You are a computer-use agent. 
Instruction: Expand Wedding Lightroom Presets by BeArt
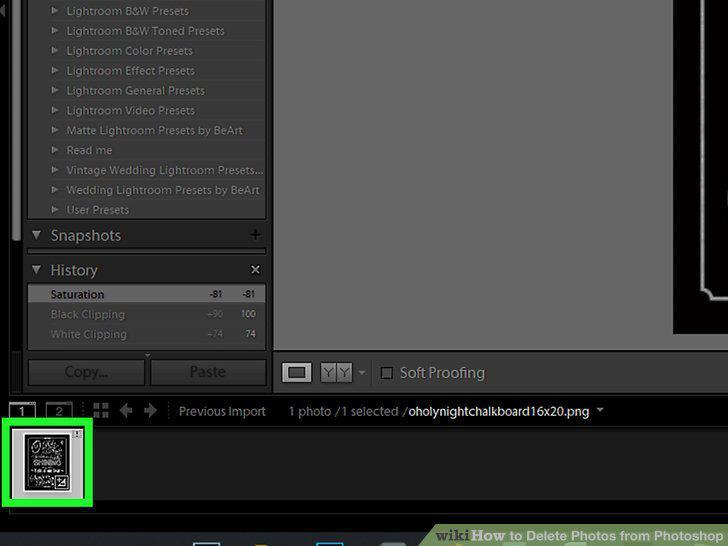(x=55, y=190)
